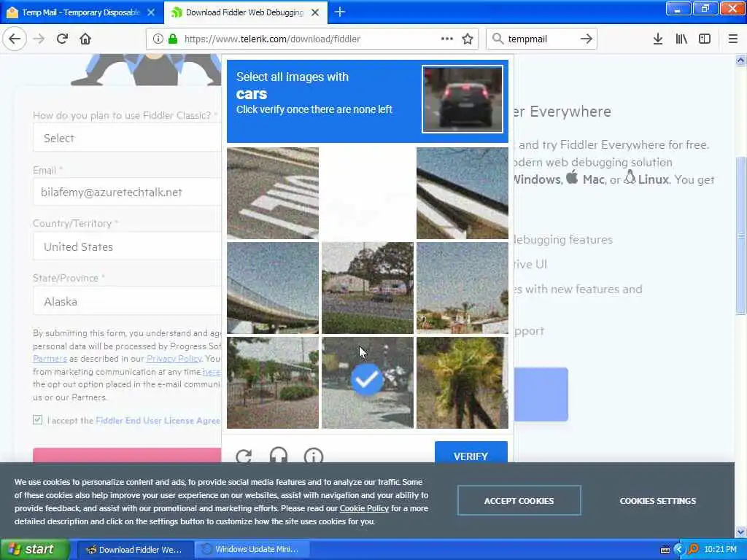Image resolution: width=747 pixels, height=560 pixels.
Task: Bookmark this page with the star icon
Action: click(x=468, y=39)
